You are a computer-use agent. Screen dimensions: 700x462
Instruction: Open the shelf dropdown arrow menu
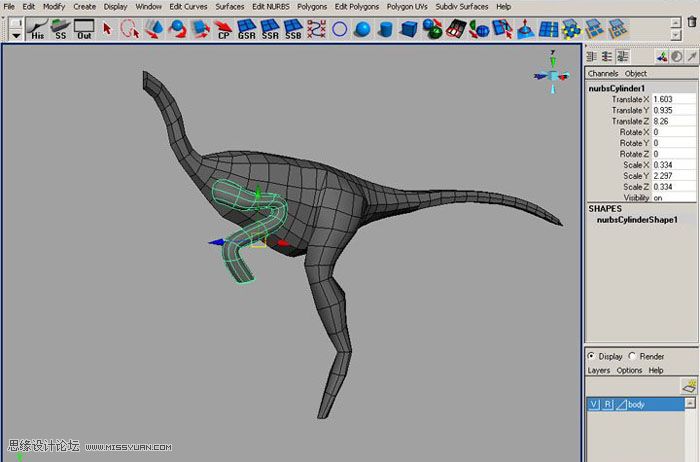coord(16,34)
